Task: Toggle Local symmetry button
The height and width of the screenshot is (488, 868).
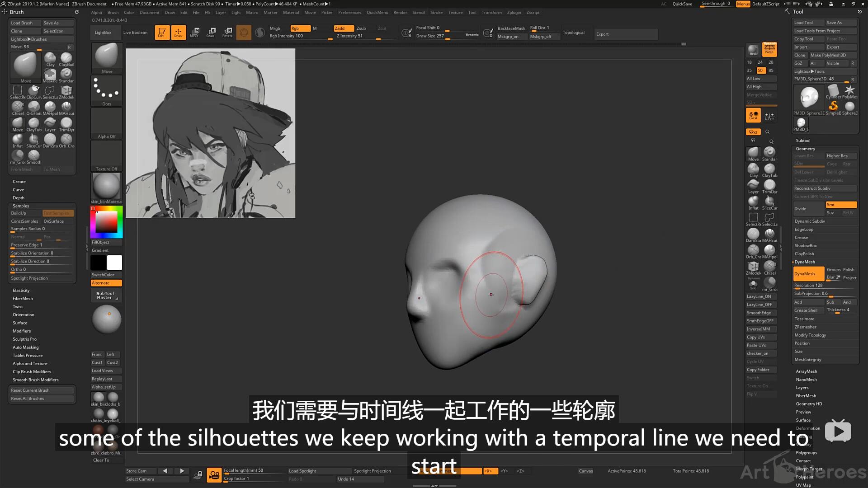Action: (753, 116)
